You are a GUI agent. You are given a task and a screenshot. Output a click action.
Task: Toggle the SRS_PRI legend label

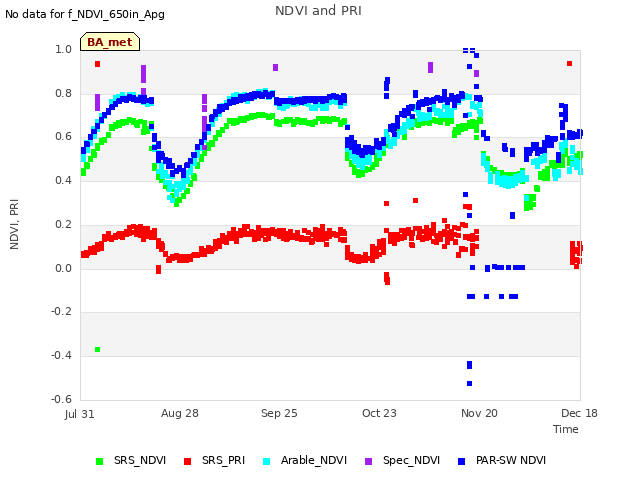tap(223, 460)
